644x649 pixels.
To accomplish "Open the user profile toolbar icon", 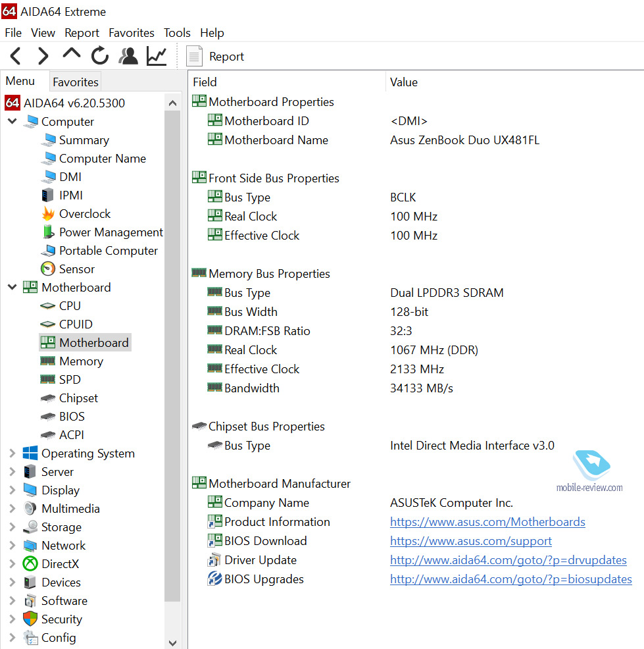I will click(x=128, y=56).
